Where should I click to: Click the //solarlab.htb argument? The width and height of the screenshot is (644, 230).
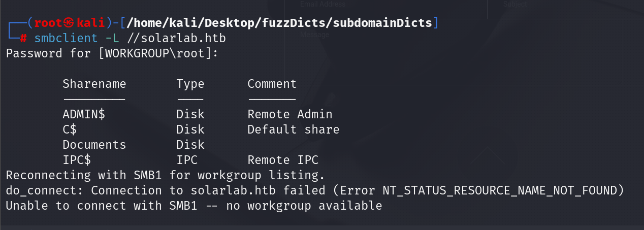173,39
